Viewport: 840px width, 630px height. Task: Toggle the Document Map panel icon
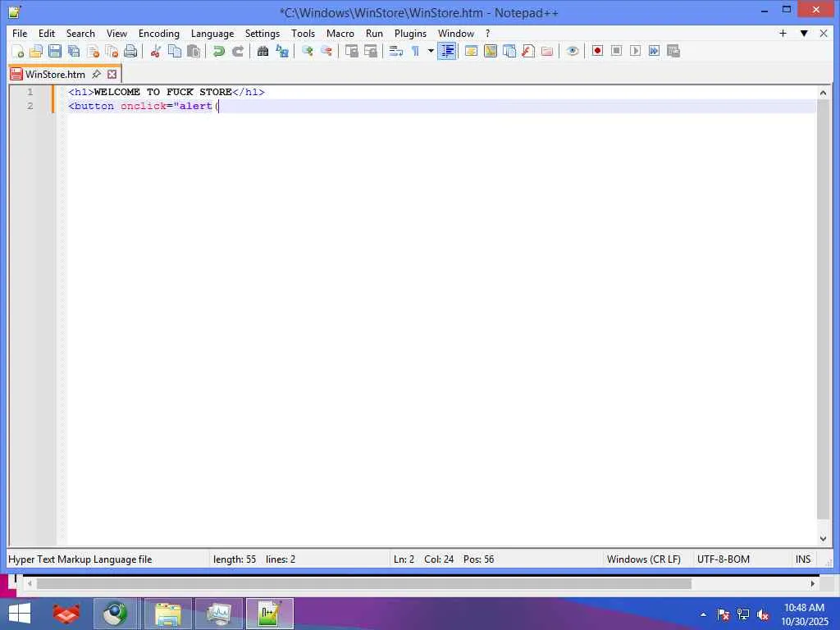[491, 52]
